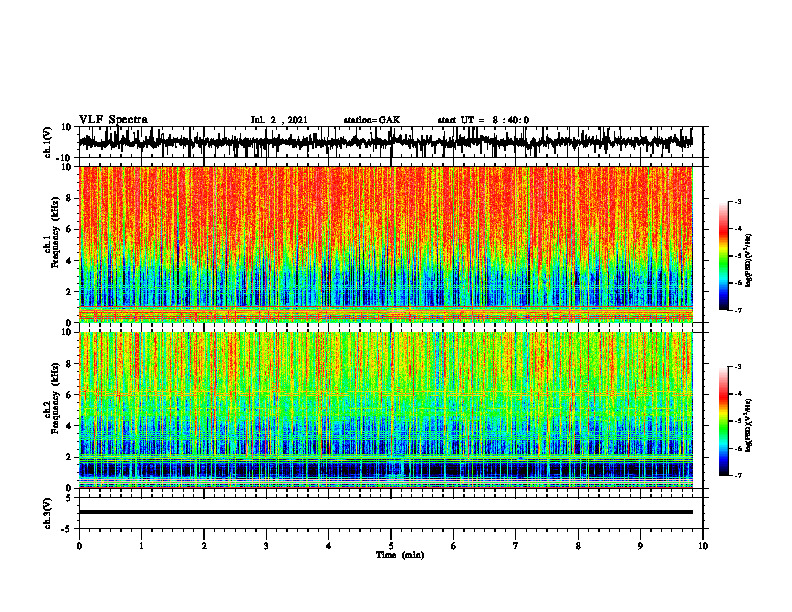
Task: Click the "2" kHz tick on ch.1 spectrogram
Action: [x=69, y=292]
